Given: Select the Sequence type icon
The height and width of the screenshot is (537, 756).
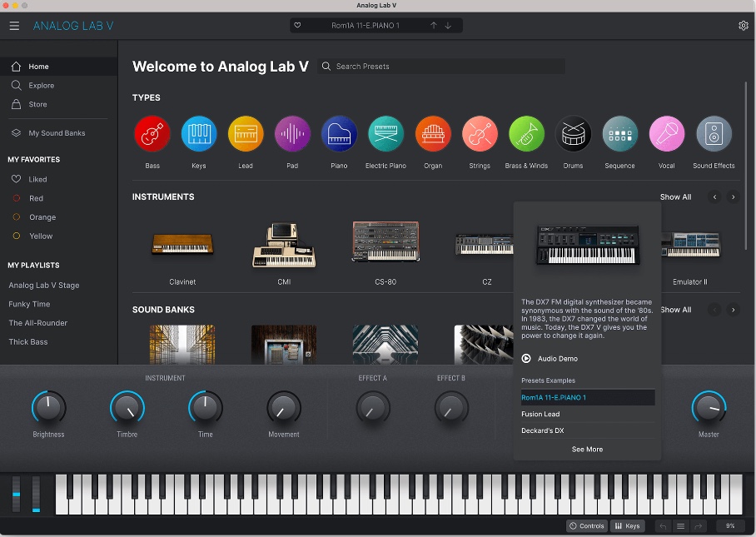Looking at the screenshot, I should click(x=620, y=133).
